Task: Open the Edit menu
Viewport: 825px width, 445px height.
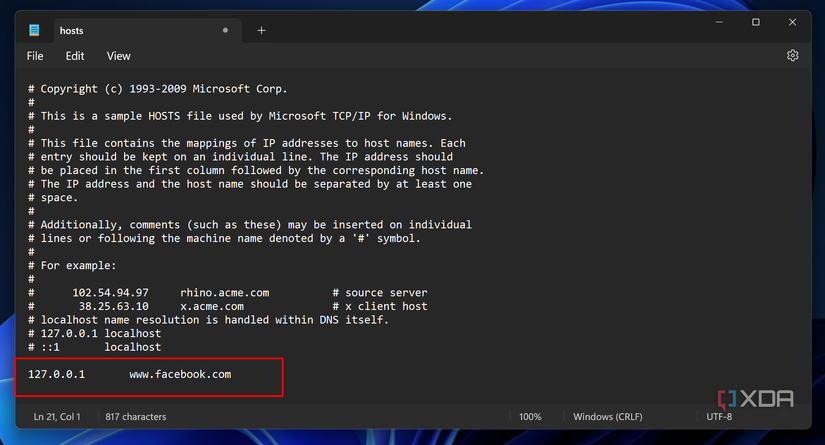Action: click(75, 56)
